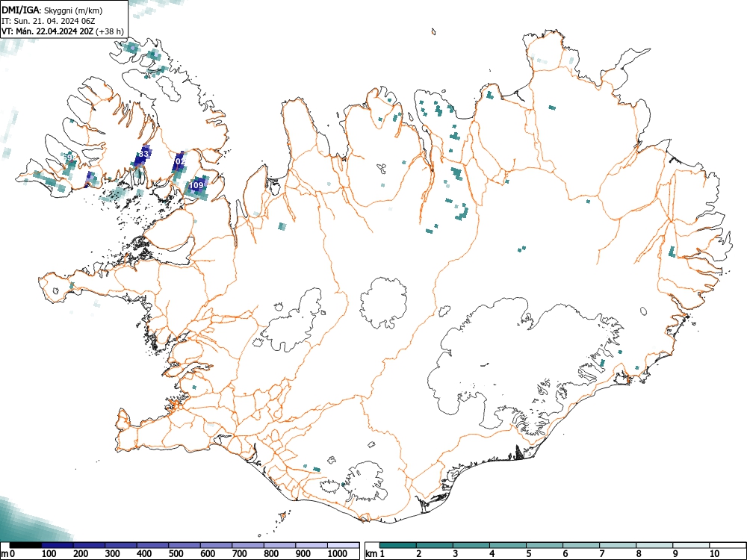Click the dark teal swatch between km 1 and 2
The width and height of the screenshot is (747, 560).
[398, 545]
